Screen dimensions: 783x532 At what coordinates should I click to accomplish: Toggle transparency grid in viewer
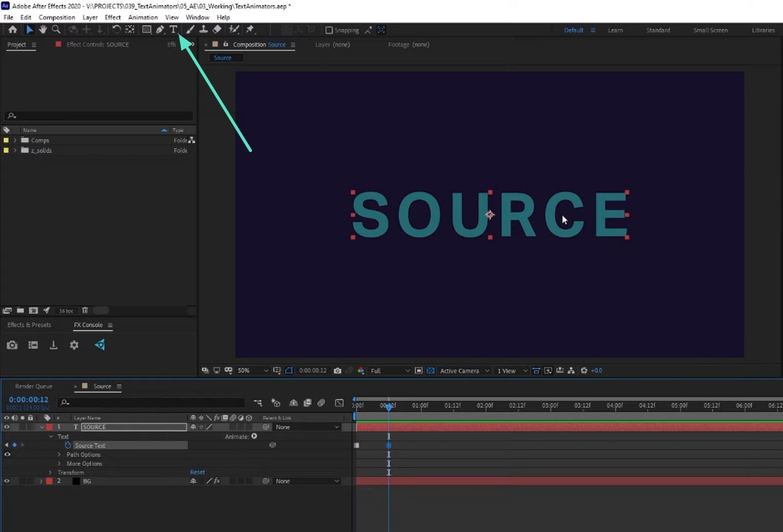(431, 371)
